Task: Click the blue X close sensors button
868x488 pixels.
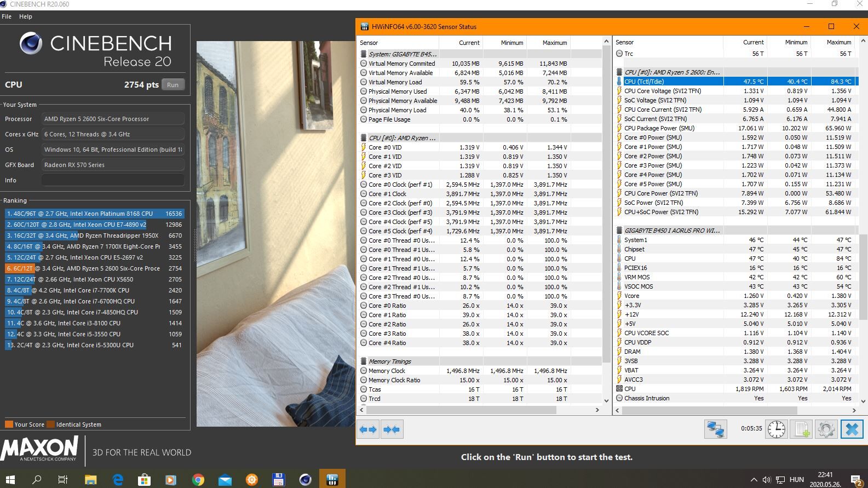Action: point(852,429)
